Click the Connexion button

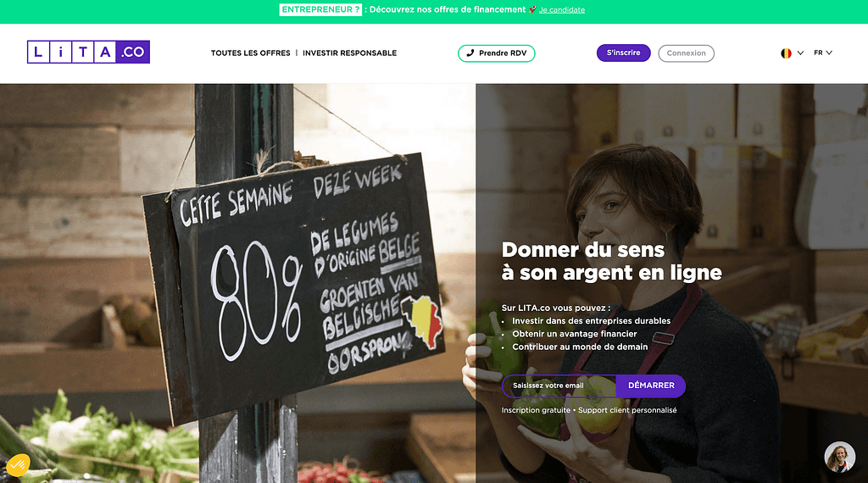tap(686, 53)
